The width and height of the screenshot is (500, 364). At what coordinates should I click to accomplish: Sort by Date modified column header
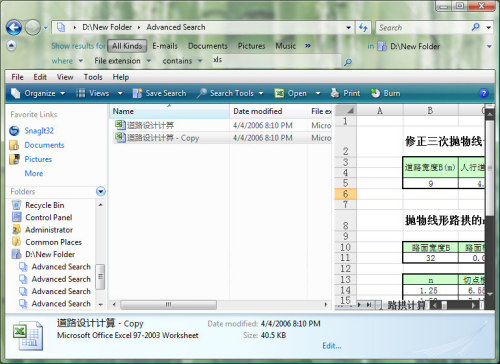coord(269,111)
